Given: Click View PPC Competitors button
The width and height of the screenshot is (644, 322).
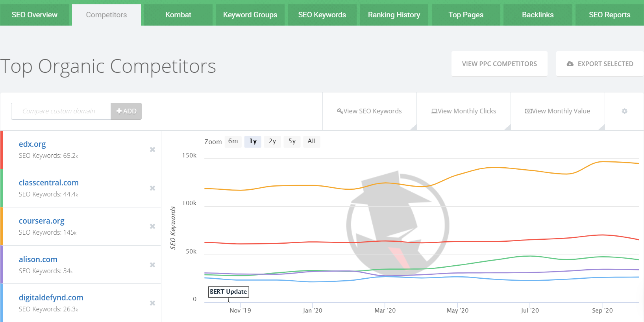Looking at the screenshot, I should click(x=499, y=64).
